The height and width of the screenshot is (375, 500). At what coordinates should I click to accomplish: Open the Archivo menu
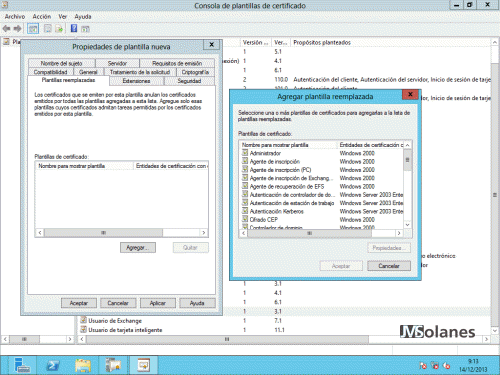15,16
